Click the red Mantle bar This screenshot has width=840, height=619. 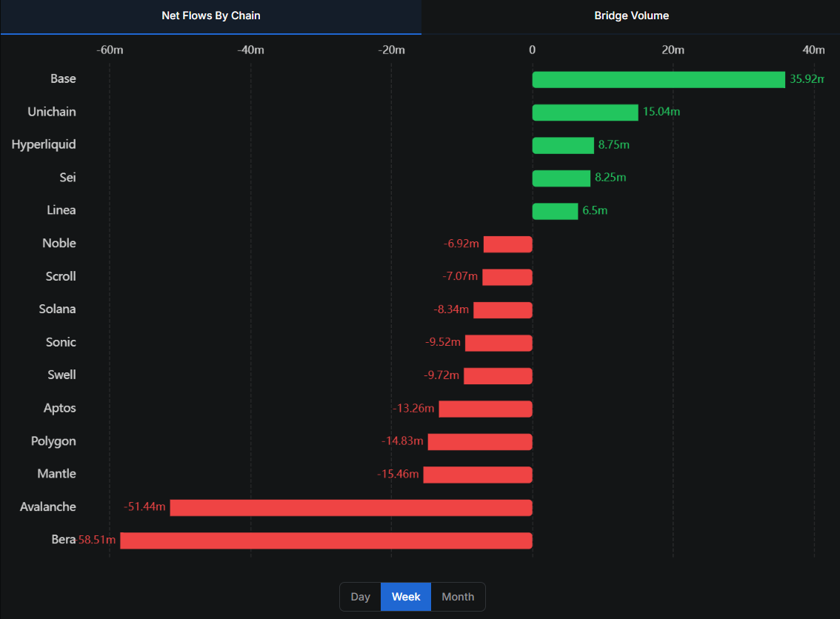[478, 475]
